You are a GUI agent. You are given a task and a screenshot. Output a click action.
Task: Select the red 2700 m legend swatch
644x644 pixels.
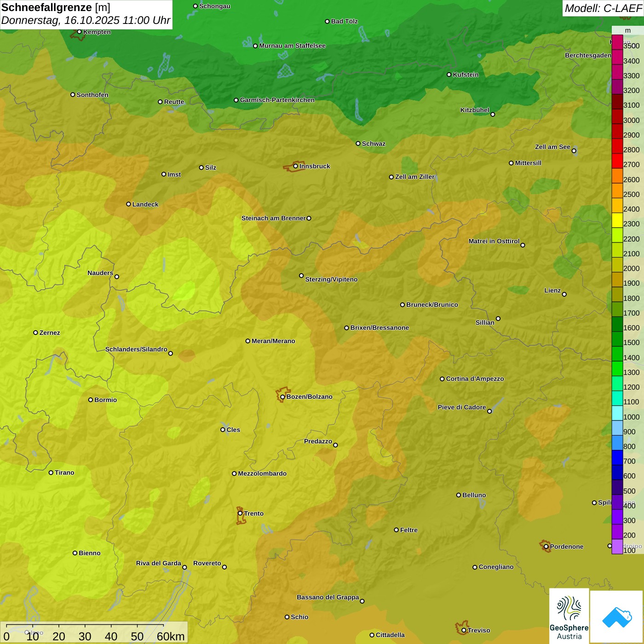click(x=617, y=161)
